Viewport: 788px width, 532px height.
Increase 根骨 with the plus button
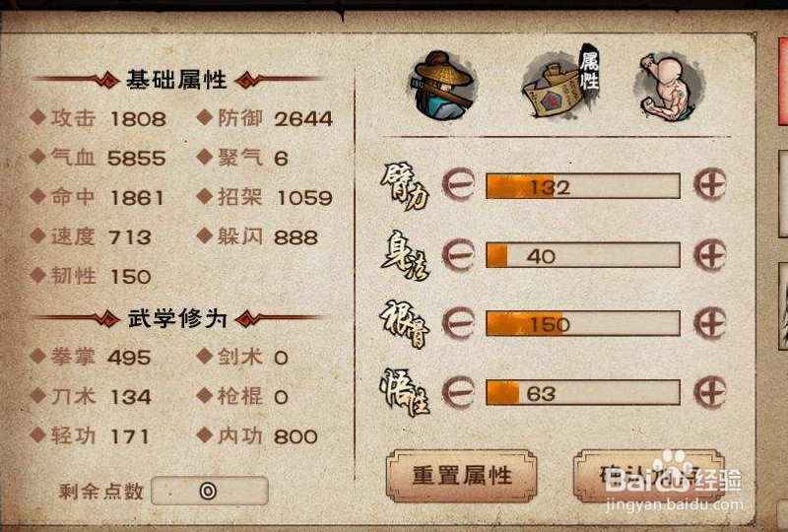point(710,323)
